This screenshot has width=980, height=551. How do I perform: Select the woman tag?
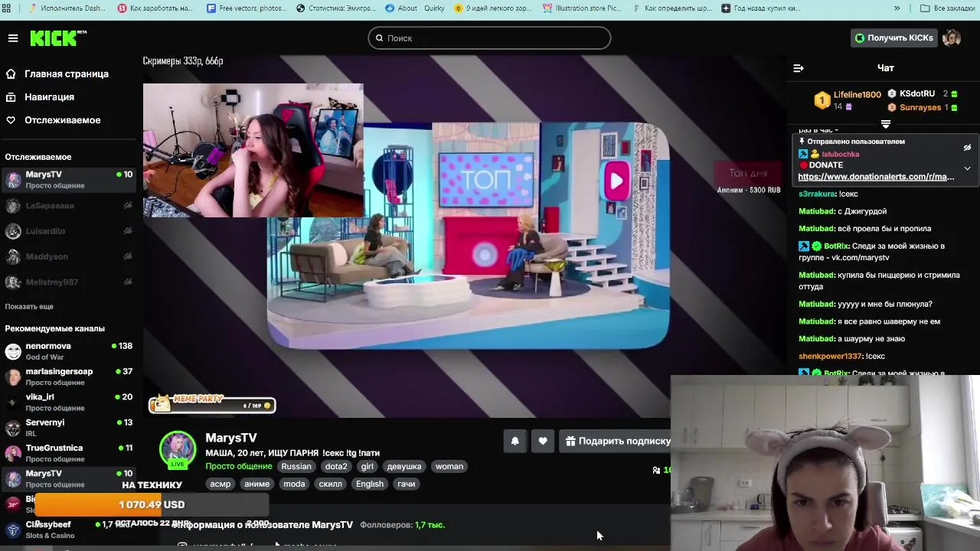point(449,466)
